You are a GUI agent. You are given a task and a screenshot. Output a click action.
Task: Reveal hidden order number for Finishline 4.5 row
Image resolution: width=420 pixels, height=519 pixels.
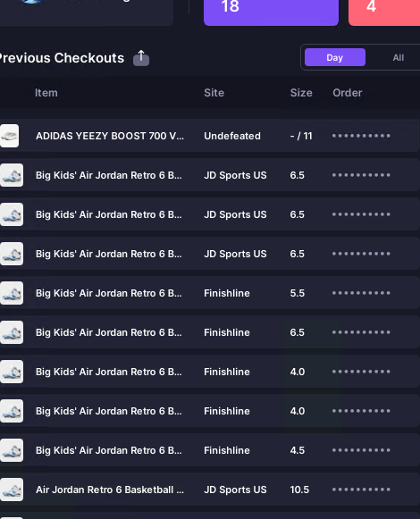coord(361,450)
